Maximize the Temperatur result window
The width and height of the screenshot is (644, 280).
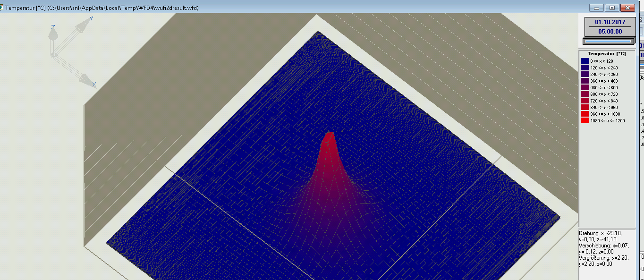pos(612,8)
